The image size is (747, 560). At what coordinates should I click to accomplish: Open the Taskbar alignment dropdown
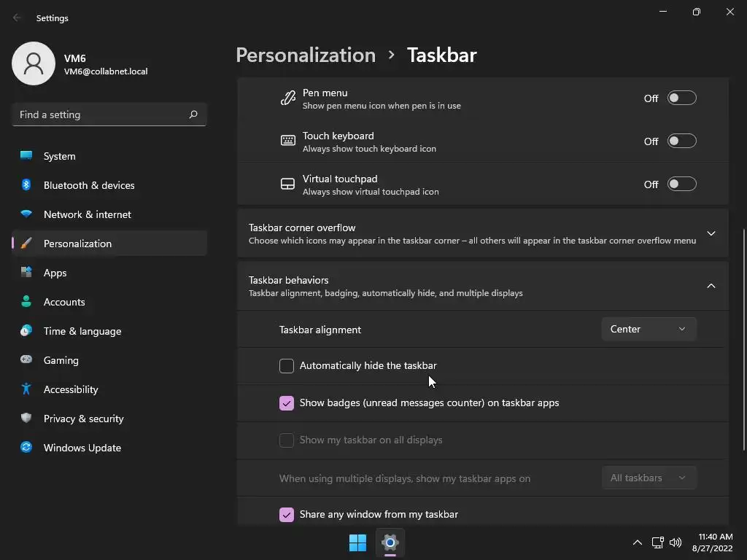point(649,330)
